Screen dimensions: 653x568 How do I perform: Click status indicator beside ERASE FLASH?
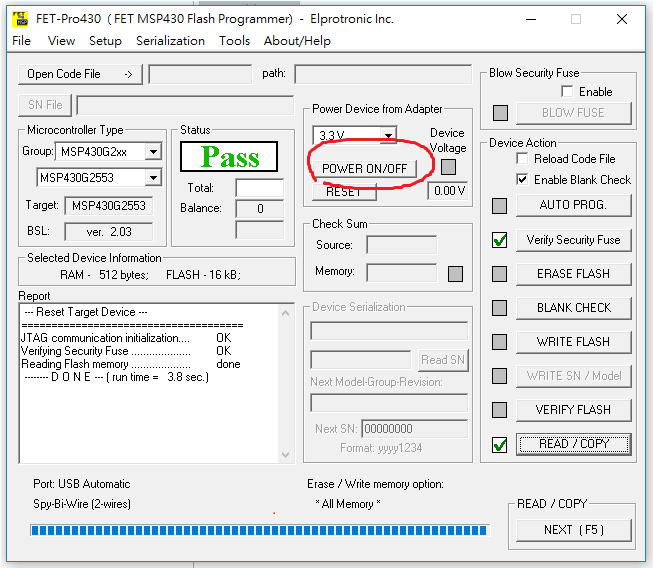pyautogui.click(x=499, y=274)
